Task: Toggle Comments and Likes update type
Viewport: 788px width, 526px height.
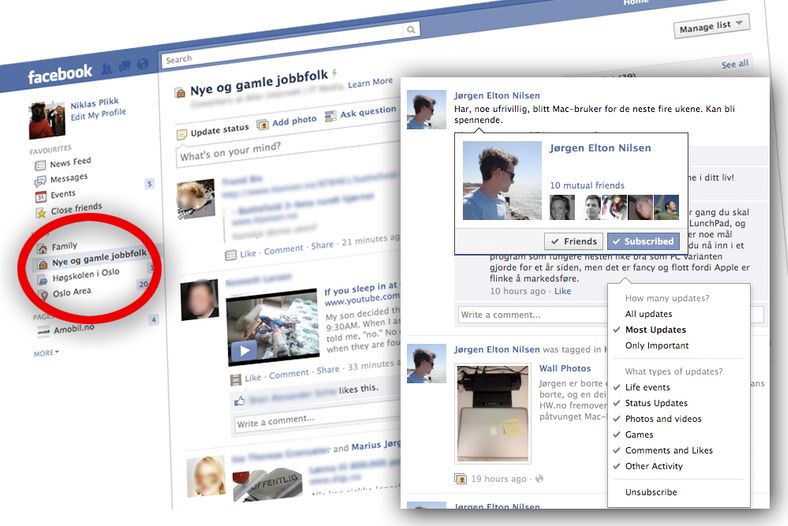Action: 668,451
